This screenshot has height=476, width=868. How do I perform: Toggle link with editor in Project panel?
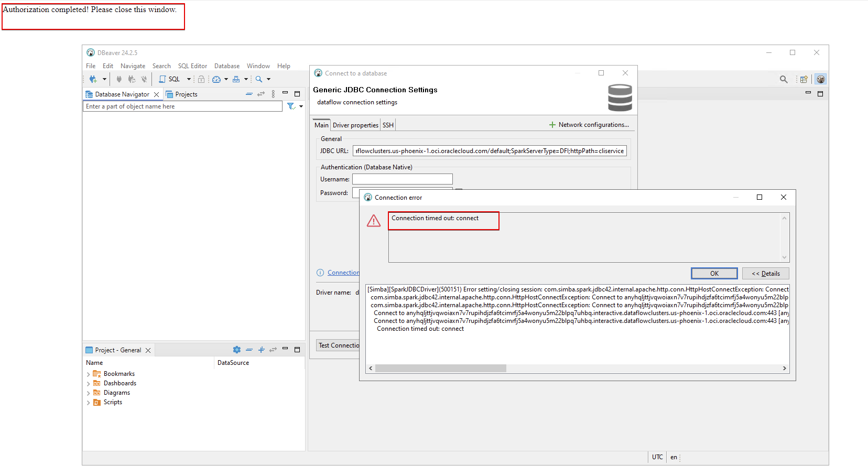(x=273, y=350)
